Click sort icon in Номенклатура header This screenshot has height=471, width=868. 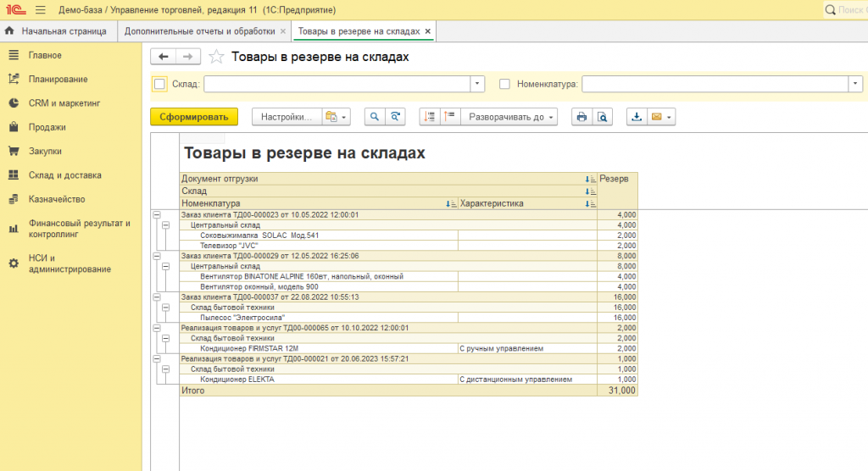pyautogui.click(x=451, y=203)
